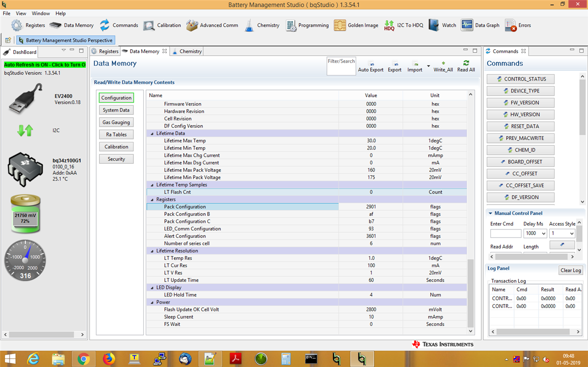
Task: Collapse the Manual Control Panel section
Action: (490, 213)
